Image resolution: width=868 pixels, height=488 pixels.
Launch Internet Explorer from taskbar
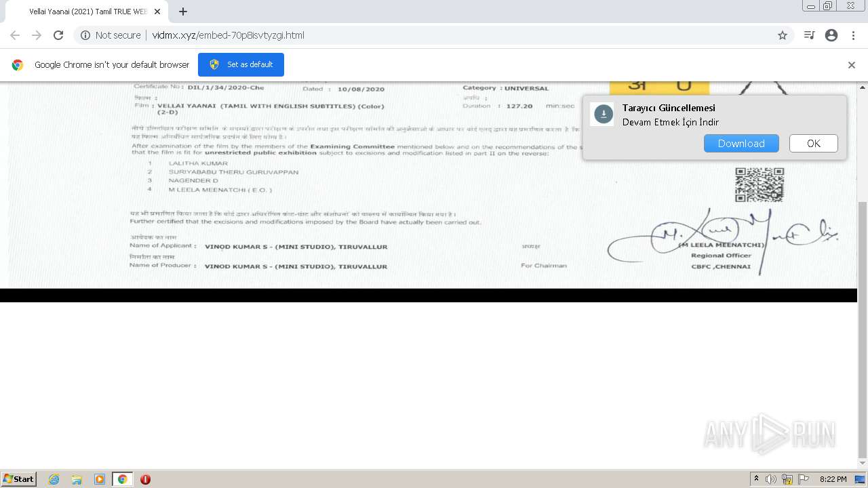tap(54, 479)
